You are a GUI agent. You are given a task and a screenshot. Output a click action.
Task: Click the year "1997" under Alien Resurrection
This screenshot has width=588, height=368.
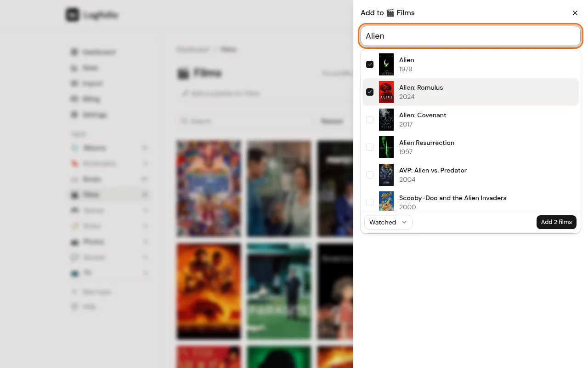point(406,152)
